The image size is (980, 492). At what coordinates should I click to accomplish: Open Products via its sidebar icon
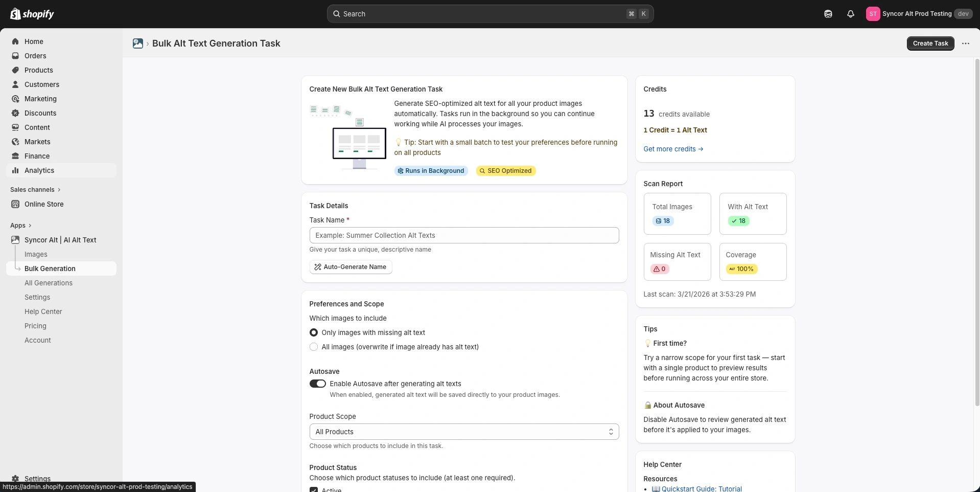(15, 70)
